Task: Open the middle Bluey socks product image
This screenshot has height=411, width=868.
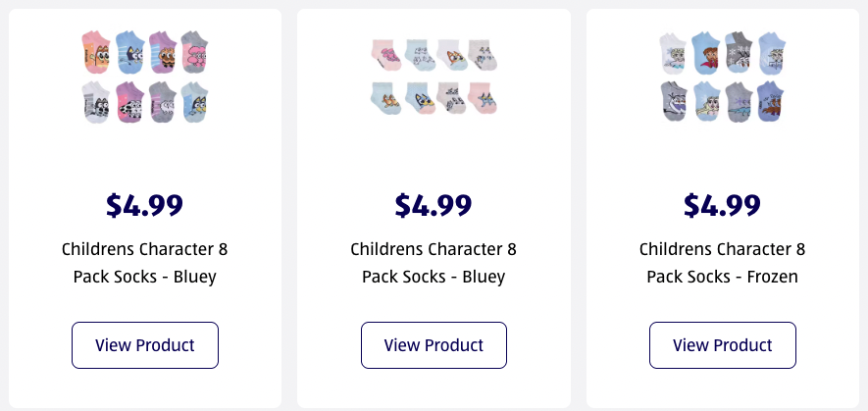Action: tap(434, 77)
